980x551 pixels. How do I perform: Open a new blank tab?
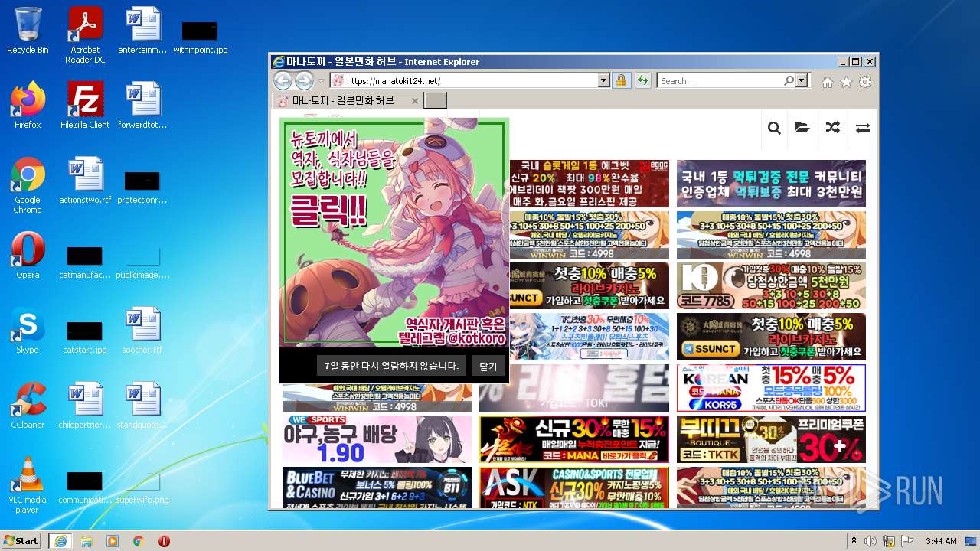[x=435, y=101]
